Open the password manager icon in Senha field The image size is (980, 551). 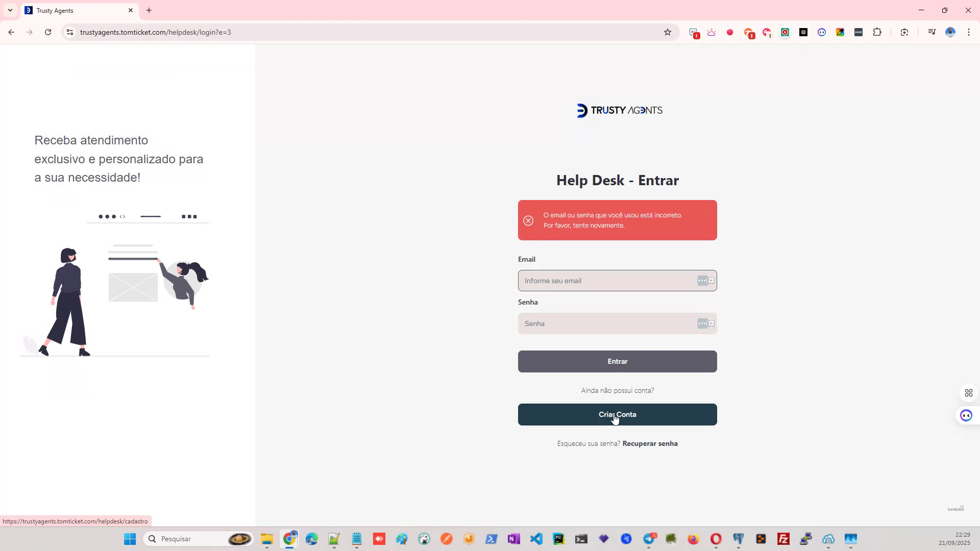point(711,323)
